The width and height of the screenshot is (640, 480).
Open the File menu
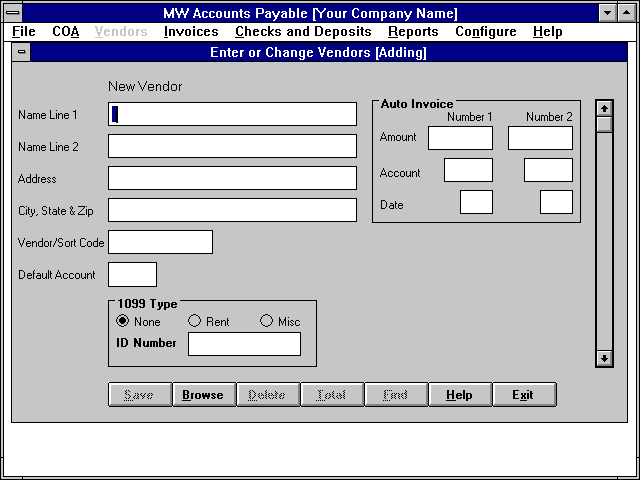[x=24, y=32]
